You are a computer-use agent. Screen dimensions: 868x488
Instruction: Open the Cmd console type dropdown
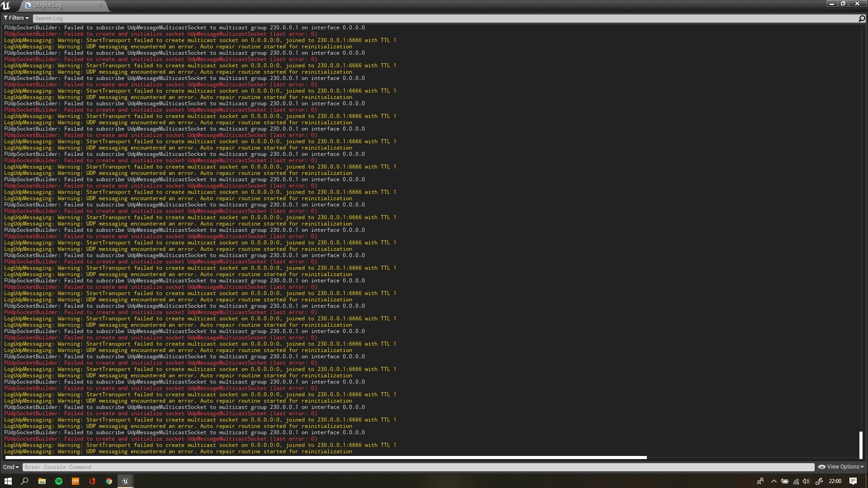(x=11, y=467)
